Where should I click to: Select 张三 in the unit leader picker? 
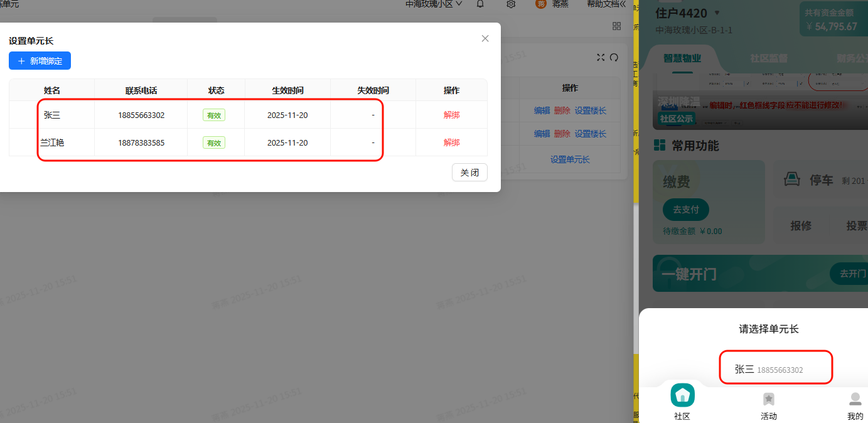tap(776, 367)
